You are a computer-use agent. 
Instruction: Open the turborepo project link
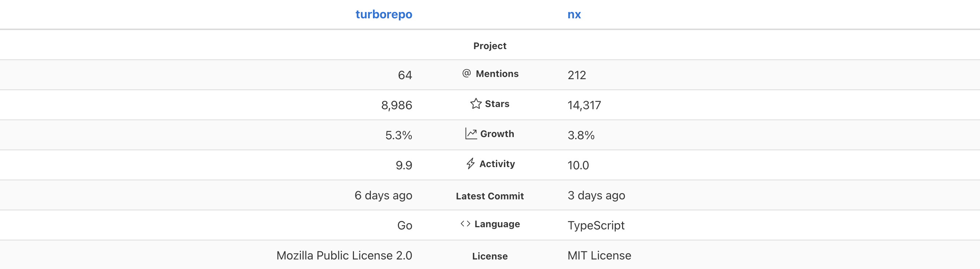click(384, 15)
